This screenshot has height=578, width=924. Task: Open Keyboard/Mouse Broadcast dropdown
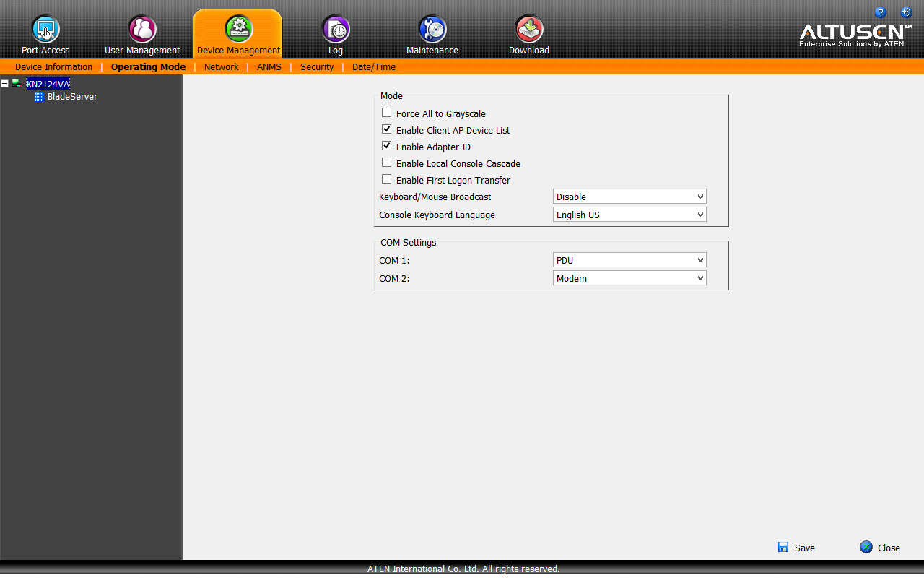629,197
